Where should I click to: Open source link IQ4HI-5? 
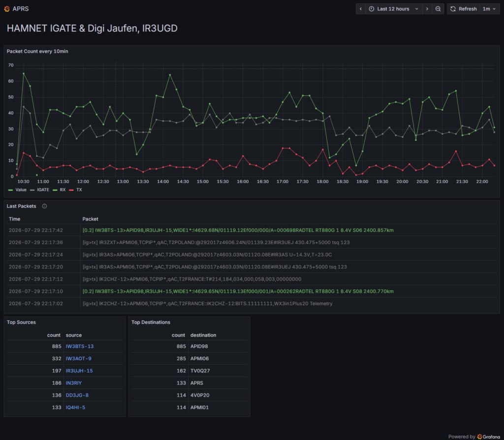[75, 407]
